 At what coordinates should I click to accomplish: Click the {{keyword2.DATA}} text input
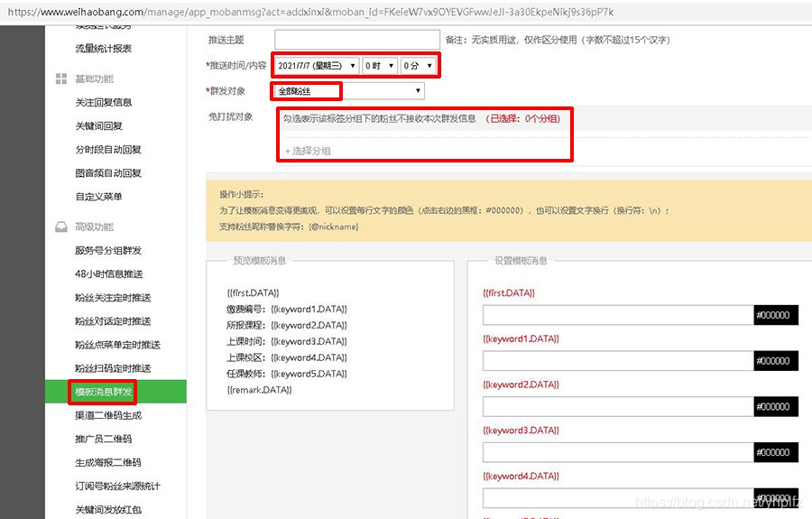(x=618, y=406)
